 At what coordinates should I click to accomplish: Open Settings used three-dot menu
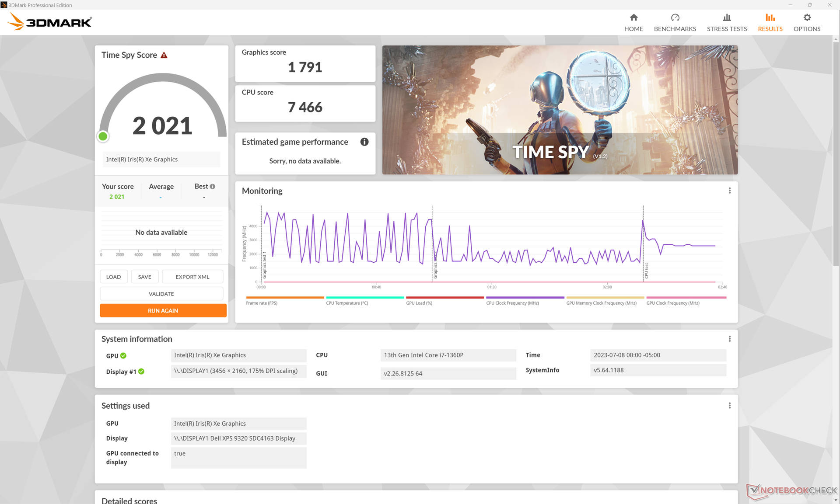729,406
